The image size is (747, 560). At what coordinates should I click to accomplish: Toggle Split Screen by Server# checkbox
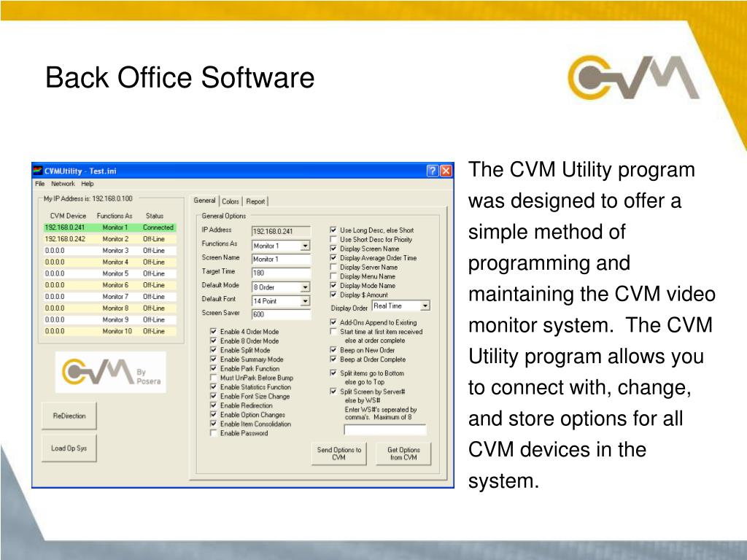click(333, 392)
